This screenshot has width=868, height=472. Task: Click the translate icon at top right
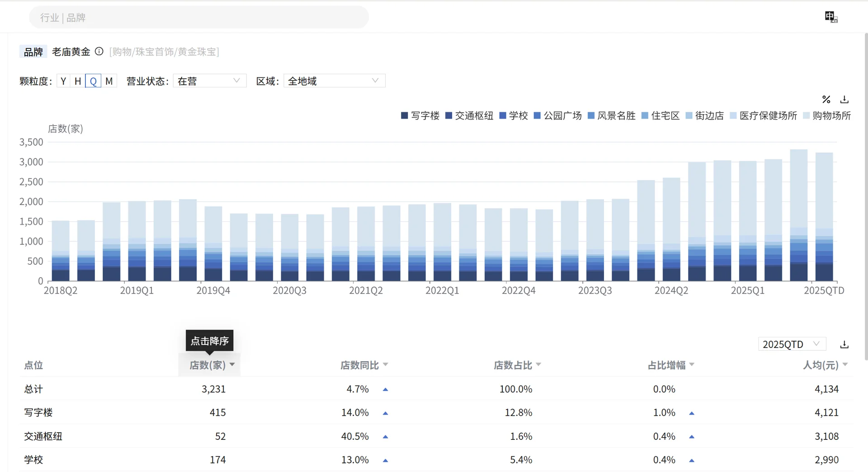tap(831, 17)
